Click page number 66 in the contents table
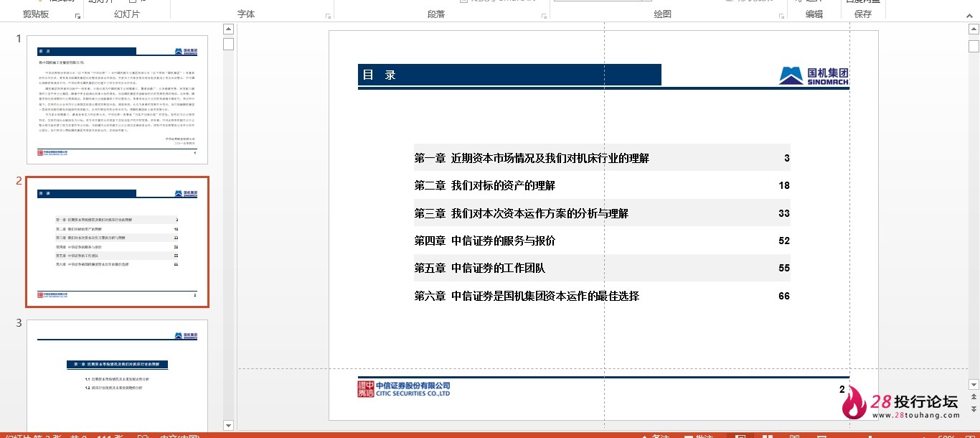The height and width of the screenshot is (438, 980). 784,296
